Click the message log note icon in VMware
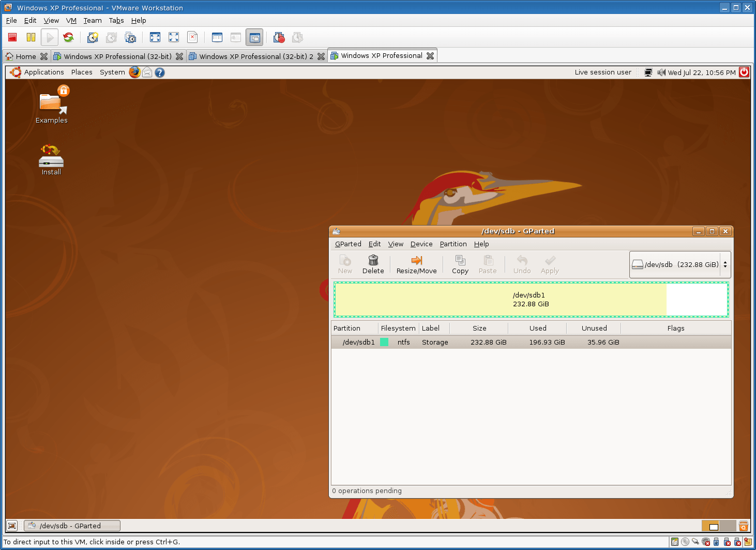This screenshot has width=756, height=550. (748, 542)
